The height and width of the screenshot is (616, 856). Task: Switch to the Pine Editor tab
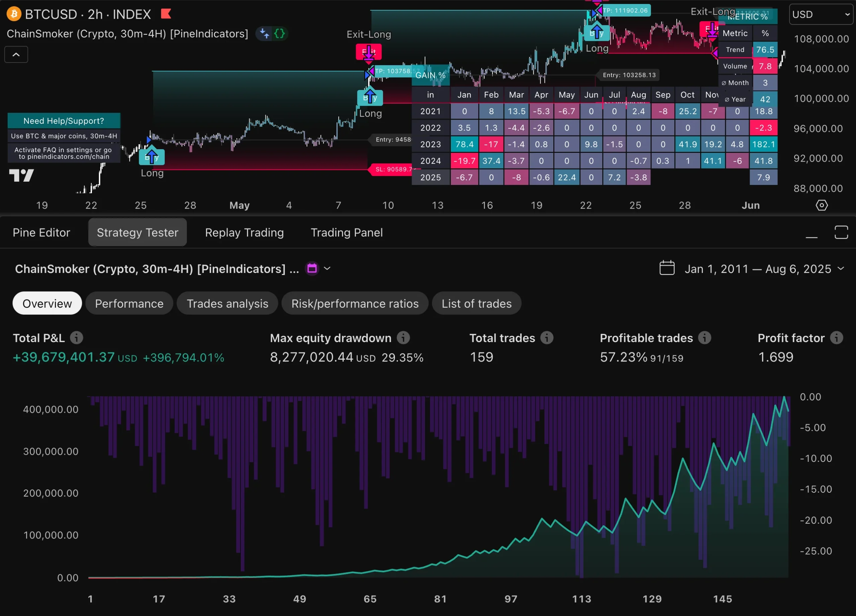tap(41, 232)
